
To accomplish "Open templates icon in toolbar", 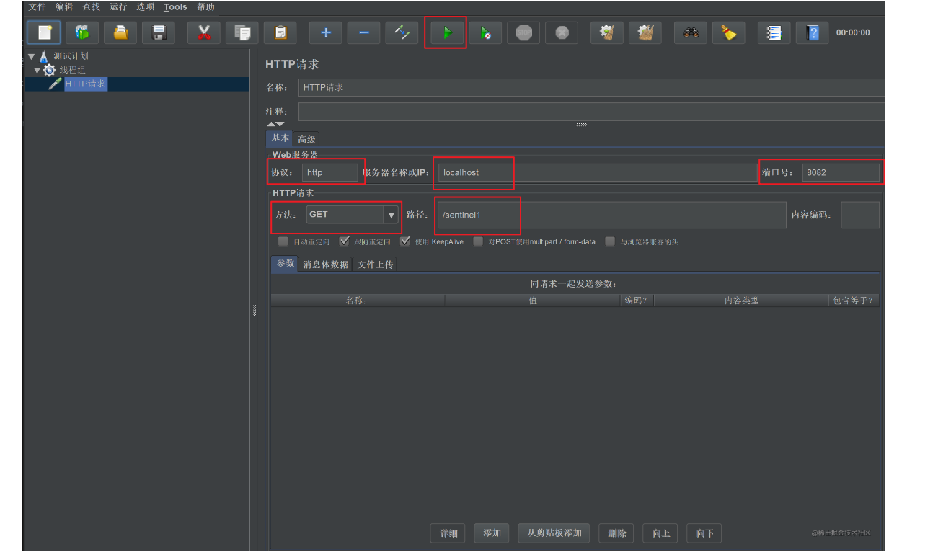I will 82,32.
